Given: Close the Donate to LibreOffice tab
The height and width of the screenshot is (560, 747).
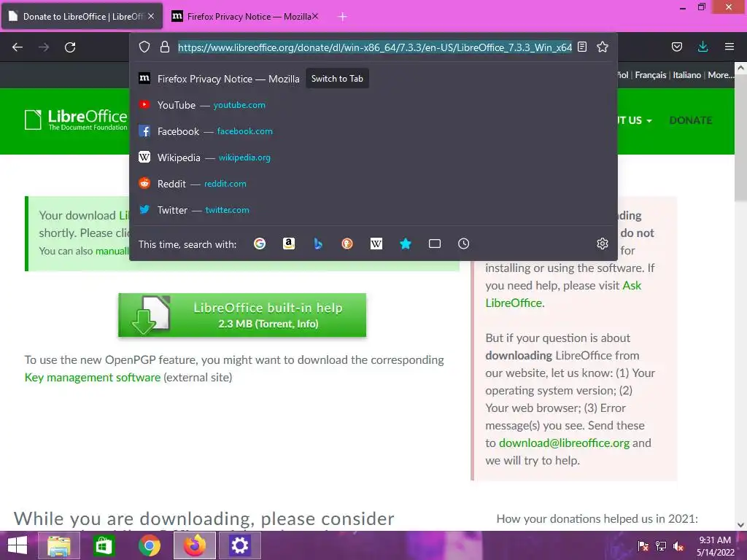Looking at the screenshot, I should 151,16.
